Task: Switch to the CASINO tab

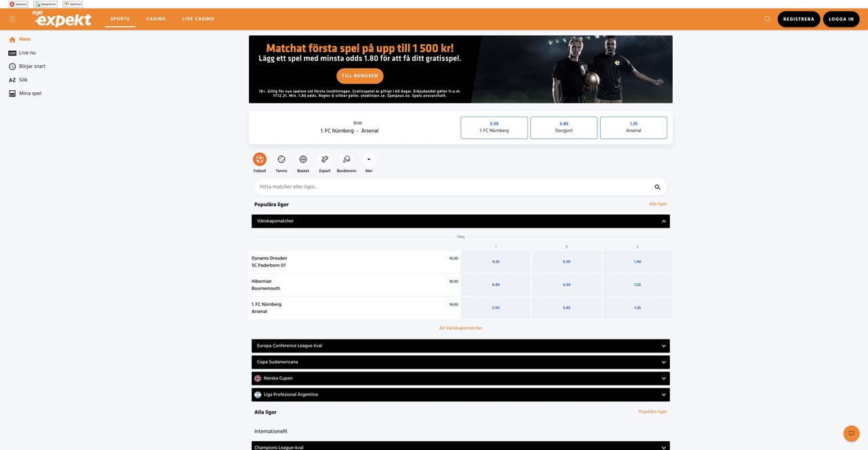Action: pyautogui.click(x=155, y=18)
